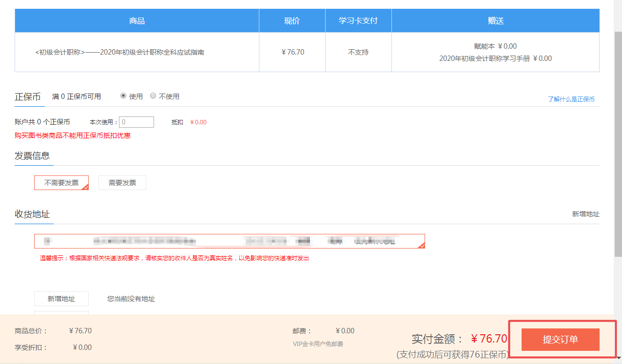Image resolution: width=622 pixels, height=364 pixels.
Task: Click the 提交订单 submit order button
Action: (x=560, y=339)
